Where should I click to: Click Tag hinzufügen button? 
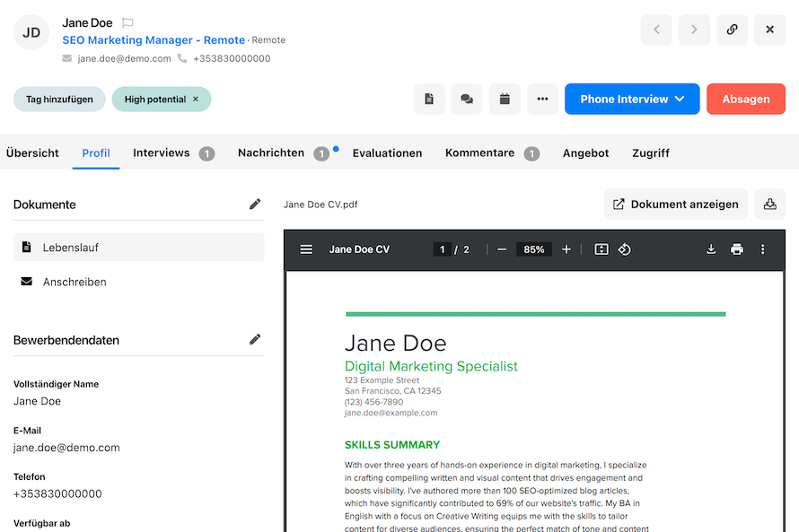59,100
